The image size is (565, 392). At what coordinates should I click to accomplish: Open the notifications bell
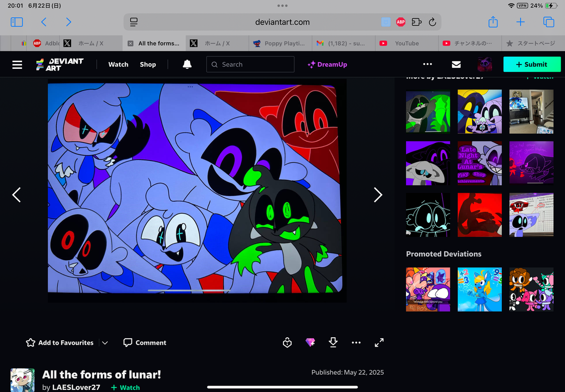[x=187, y=64]
